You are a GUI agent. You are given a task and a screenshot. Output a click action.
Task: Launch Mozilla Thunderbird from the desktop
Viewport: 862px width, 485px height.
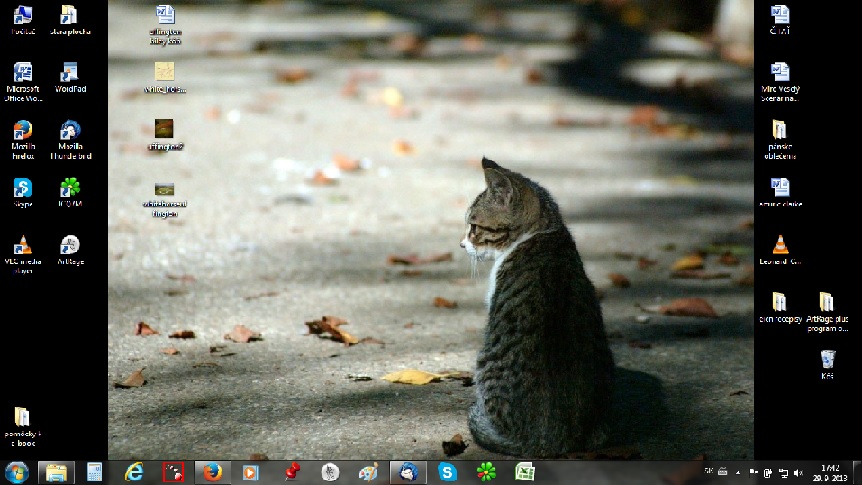click(x=70, y=131)
